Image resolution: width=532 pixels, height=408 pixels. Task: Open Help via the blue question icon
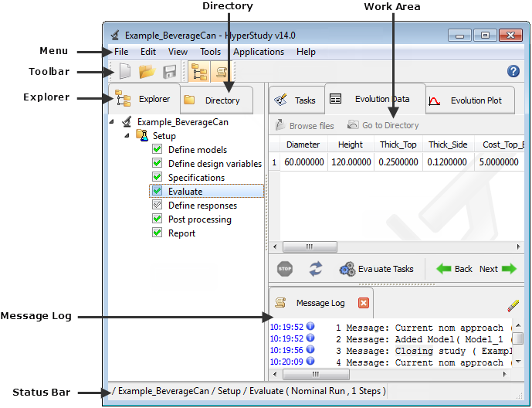[513, 71]
